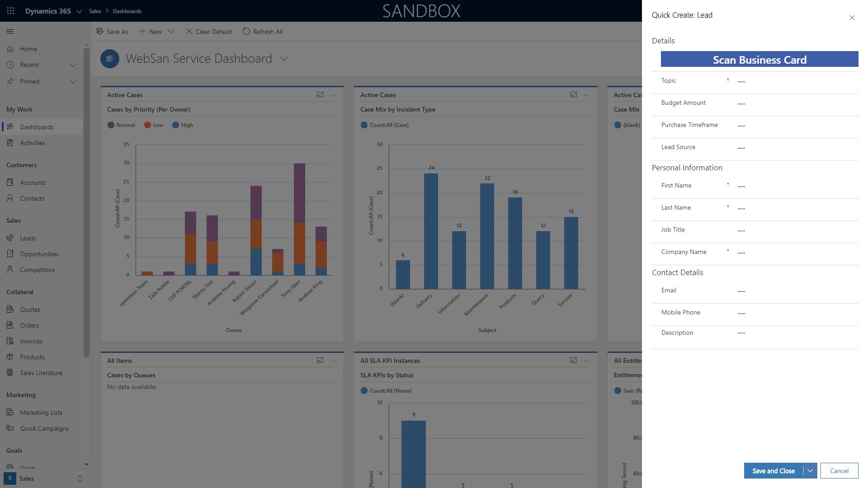Open the Quotes sidebar icon
The height and width of the screenshot is (488, 868).
10,310
